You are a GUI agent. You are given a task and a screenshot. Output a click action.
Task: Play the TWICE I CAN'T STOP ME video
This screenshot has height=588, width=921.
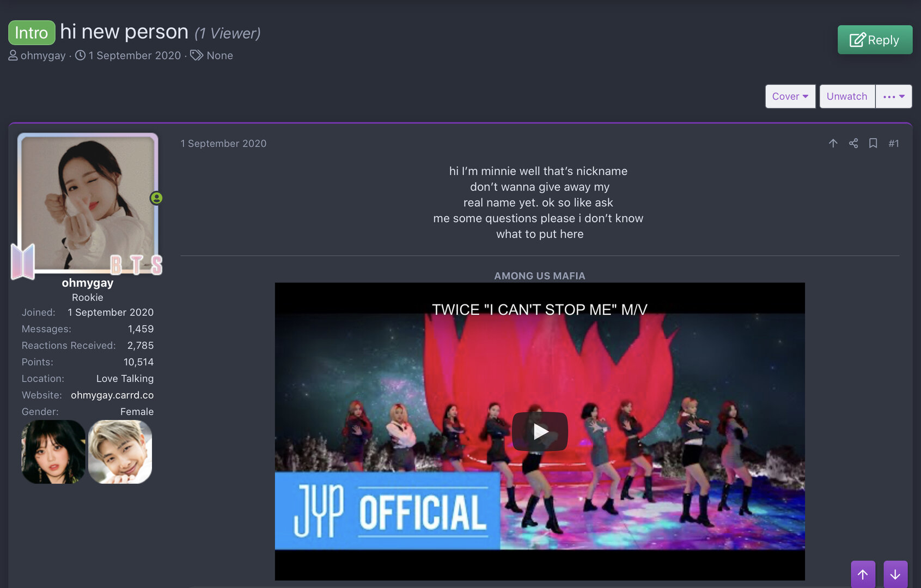pyautogui.click(x=540, y=431)
